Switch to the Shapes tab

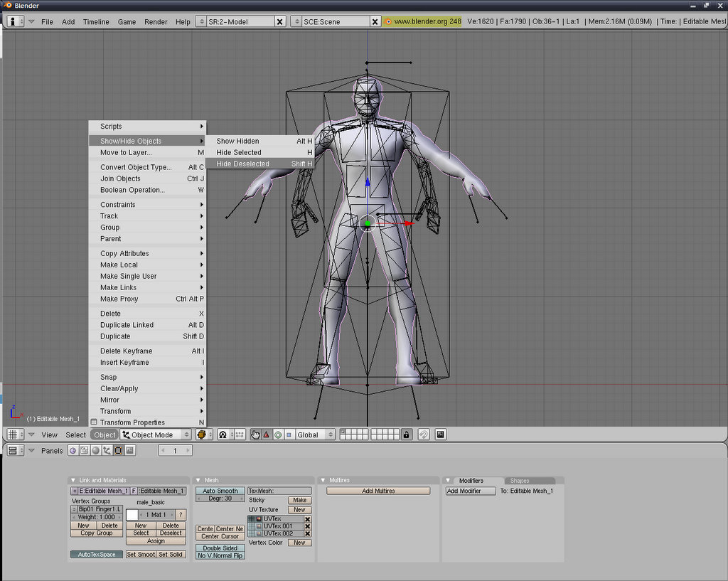(x=520, y=481)
